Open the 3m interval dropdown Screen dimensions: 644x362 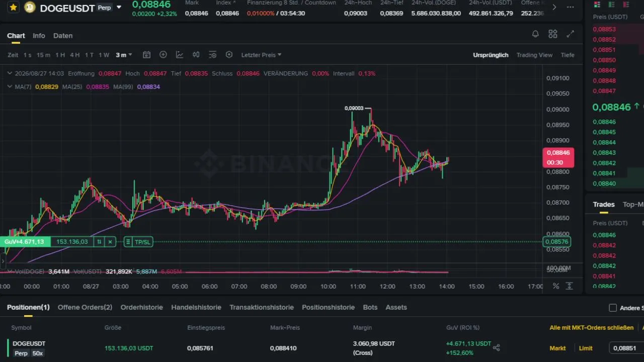(x=124, y=55)
